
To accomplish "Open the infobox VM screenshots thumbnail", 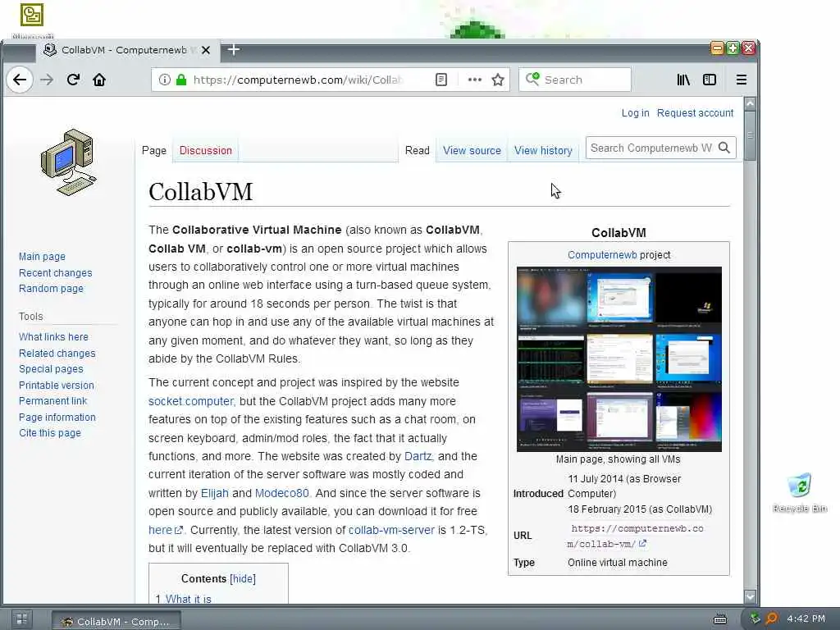I will 619,359.
